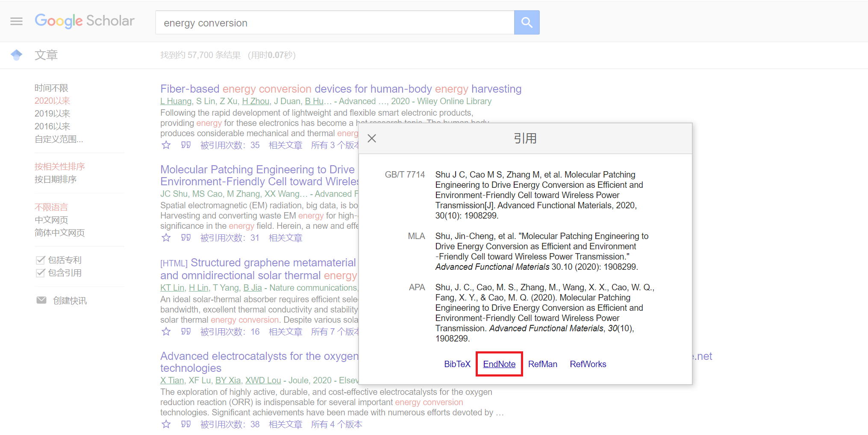Open 被引用次数: 35 citing articles
Screen dimensions: 868x435
[230, 145]
